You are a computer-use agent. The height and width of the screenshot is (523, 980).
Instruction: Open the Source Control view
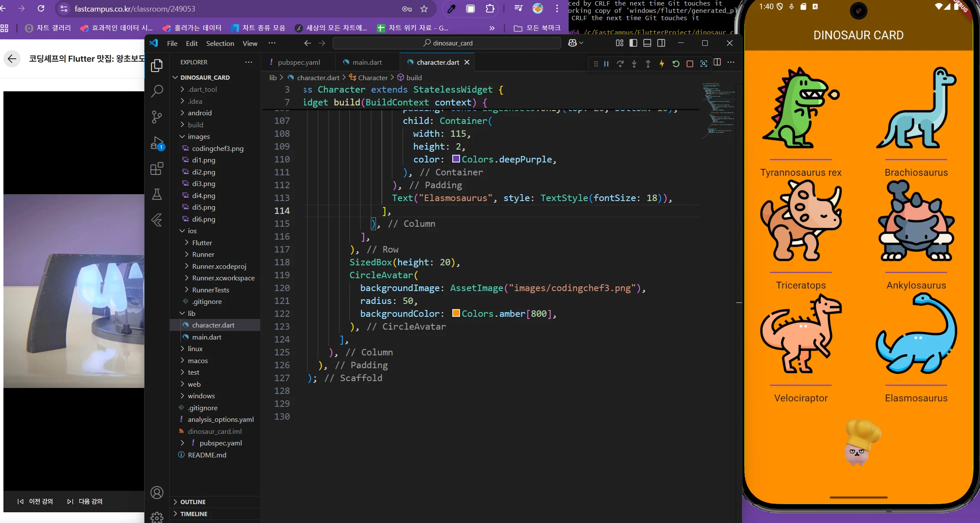[157, 117]
